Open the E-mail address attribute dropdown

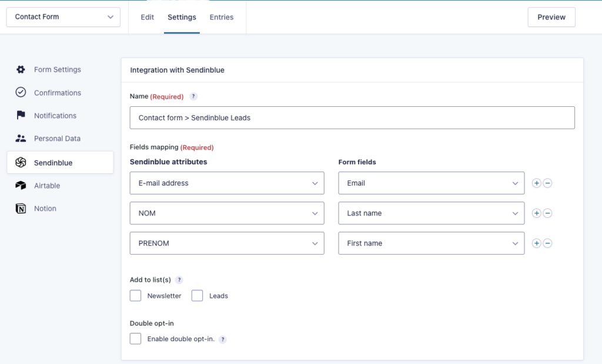coord(227,183)
